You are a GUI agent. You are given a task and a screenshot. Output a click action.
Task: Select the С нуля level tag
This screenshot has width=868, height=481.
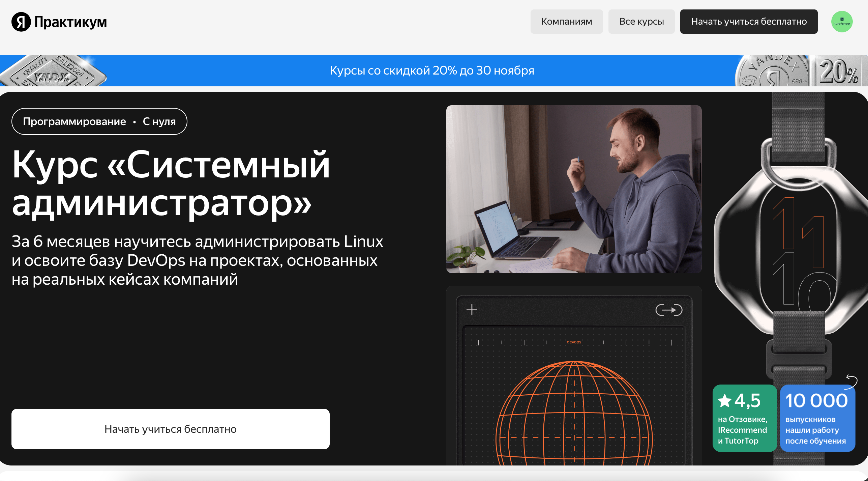pos(159,121)
